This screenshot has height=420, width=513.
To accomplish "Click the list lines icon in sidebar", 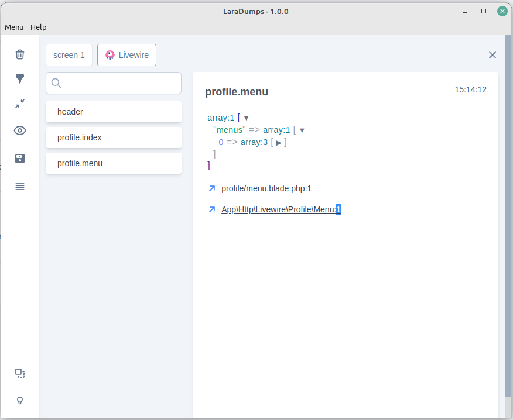I will [x=20, y=187].
